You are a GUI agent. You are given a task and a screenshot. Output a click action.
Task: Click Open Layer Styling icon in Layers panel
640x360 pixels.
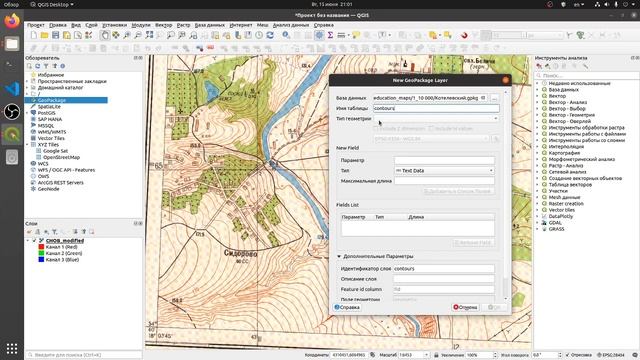coord(29,232)
